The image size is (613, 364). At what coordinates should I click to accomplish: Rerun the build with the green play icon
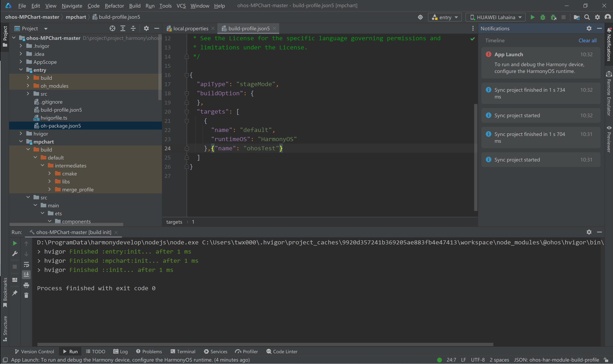(x=15, y=243)
